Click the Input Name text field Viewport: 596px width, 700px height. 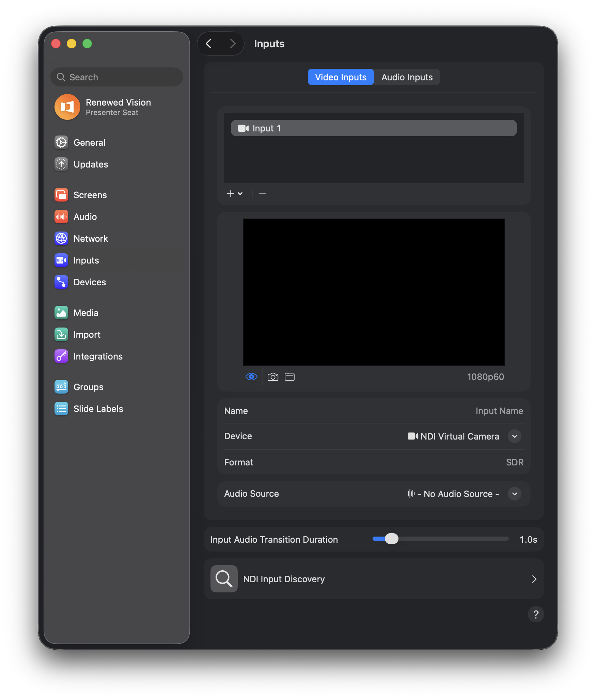pyautogui.click(x=499, y=411)
